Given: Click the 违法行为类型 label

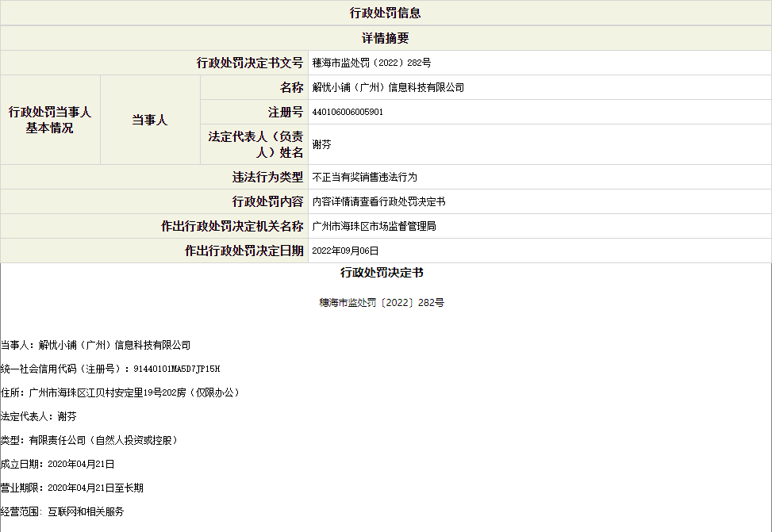Looking at the screenshot, I should (268, 177).
